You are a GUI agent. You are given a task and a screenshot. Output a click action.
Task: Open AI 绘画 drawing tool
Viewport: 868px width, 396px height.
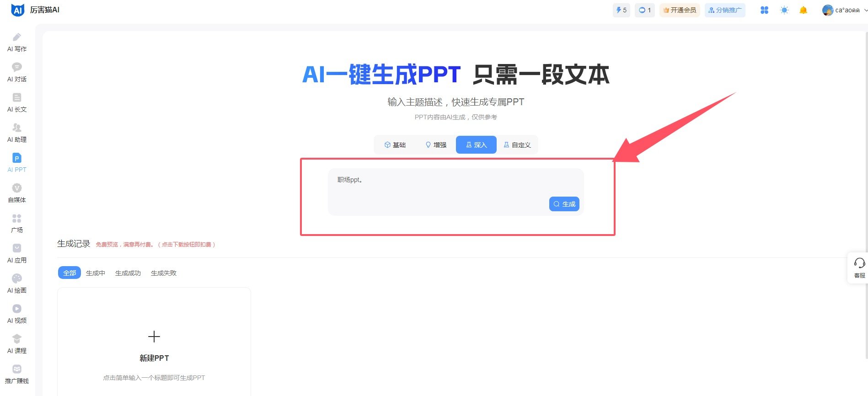17,284
